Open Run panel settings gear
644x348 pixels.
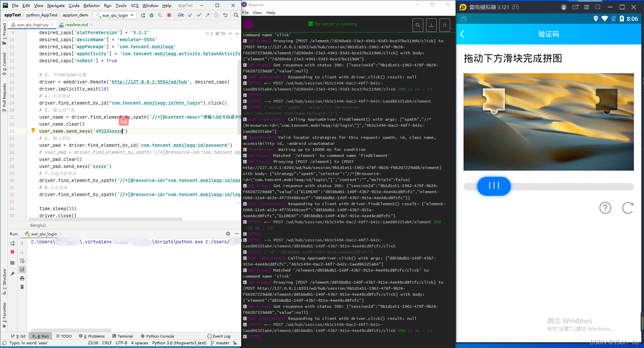[x=228, y=234]
